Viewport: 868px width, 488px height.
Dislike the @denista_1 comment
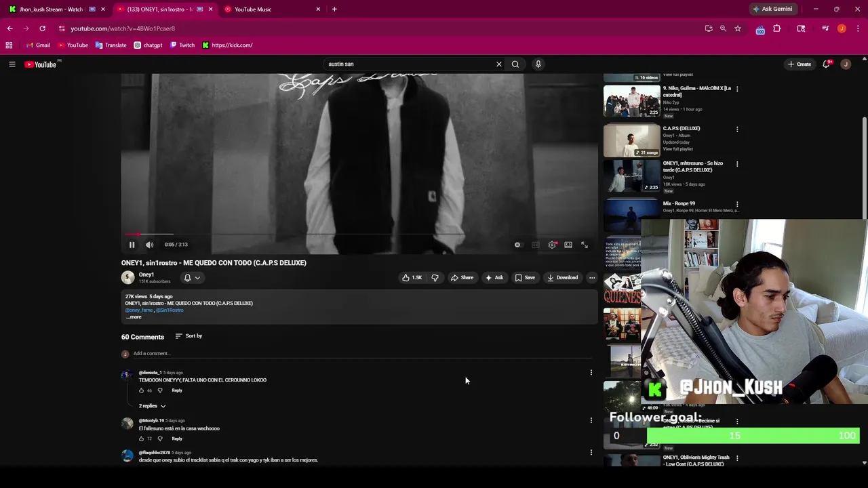tap(160, 390)
